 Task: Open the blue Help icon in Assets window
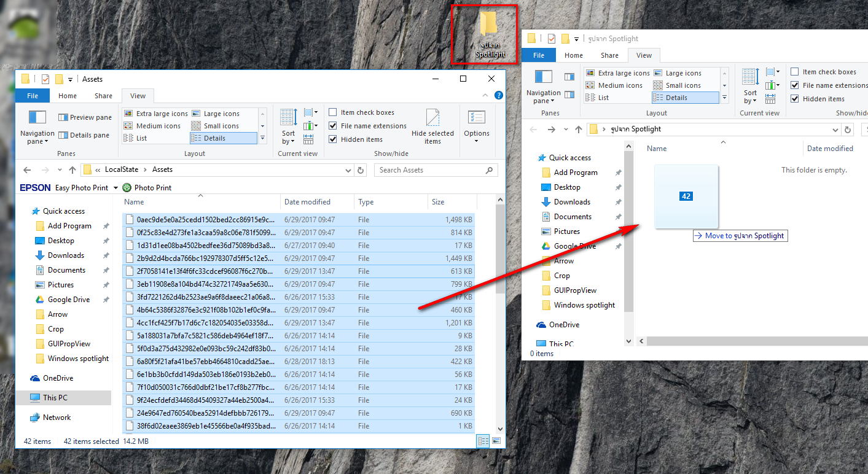(499, 95)
